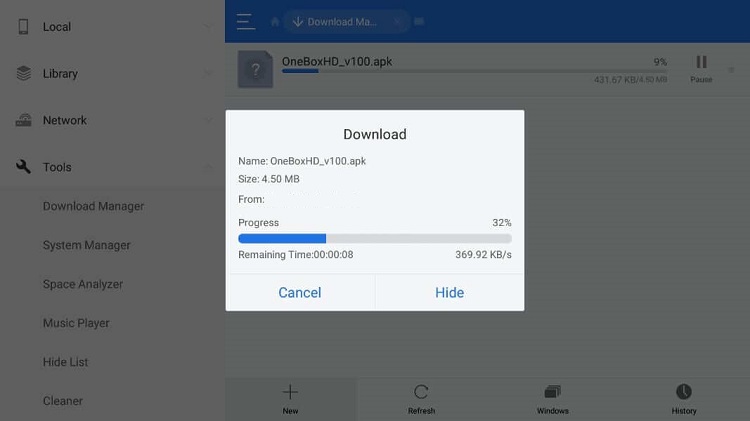Click the 431.67 KB/4.50 MB size text
This screenshot has width=750, height=421.
[x=630, y=79]
